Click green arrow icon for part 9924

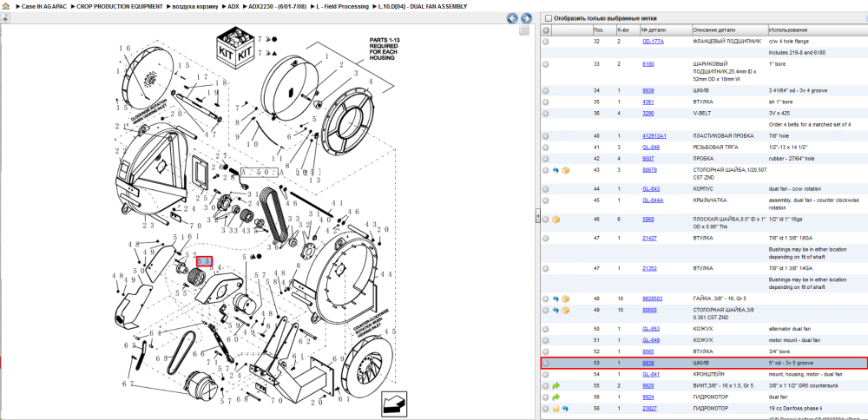click(x=556, y=397)
